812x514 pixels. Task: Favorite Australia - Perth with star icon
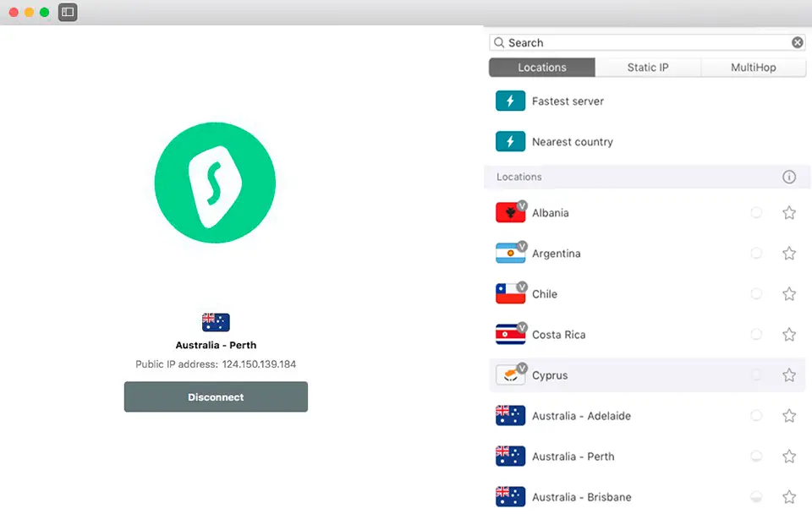[x=788, y=457]
